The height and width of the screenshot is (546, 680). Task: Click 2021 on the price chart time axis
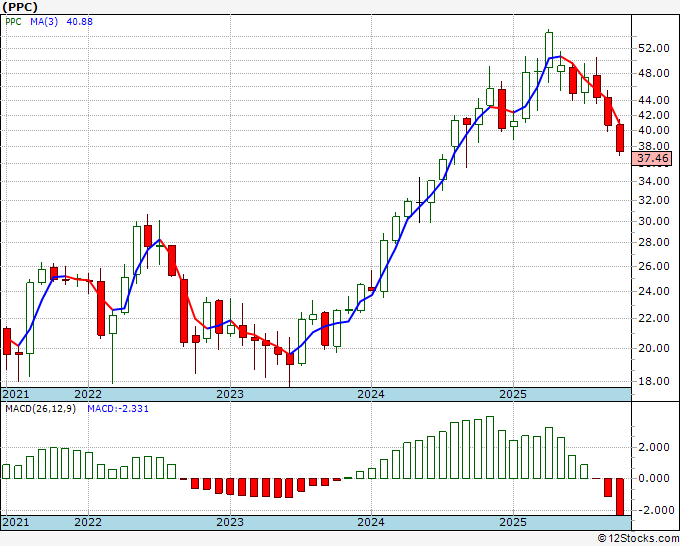(x=16, y=394)
